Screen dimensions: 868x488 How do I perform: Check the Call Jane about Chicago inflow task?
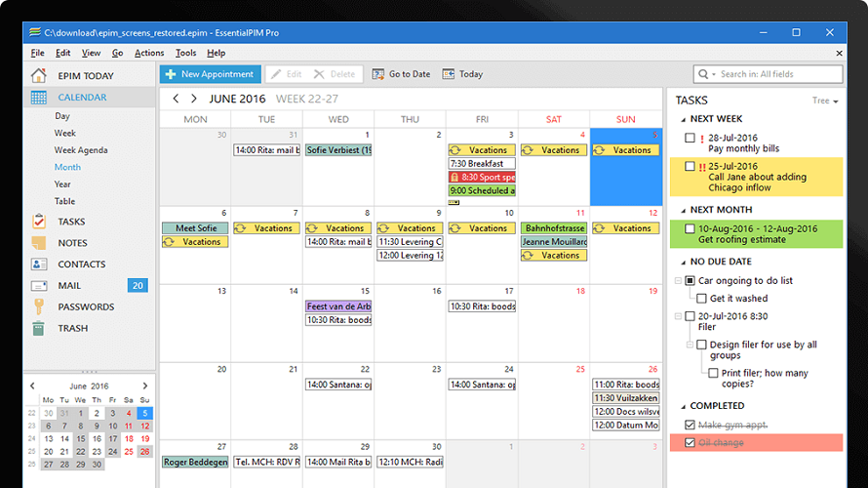(x=690, y=166)
